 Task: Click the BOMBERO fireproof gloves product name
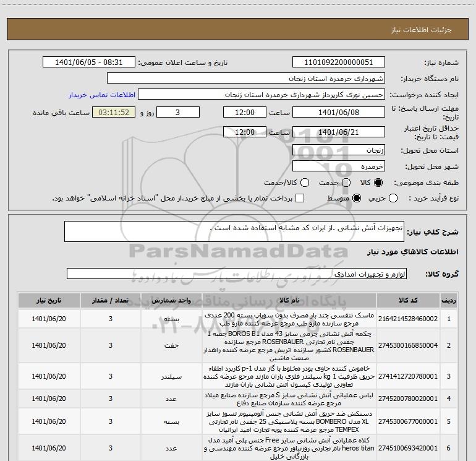[289, 421]
